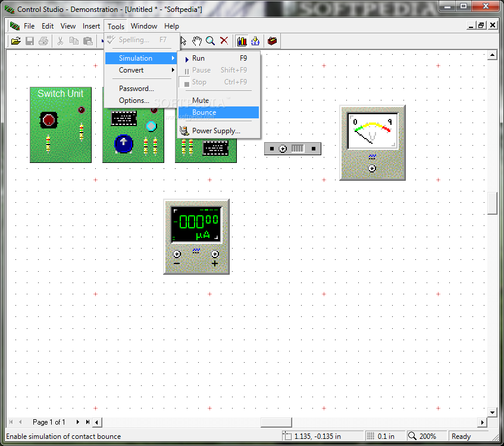This screenshot has height=446, width=504.
Task: Click the Save floppy disk icon
Action: click(x=30, y=41)
